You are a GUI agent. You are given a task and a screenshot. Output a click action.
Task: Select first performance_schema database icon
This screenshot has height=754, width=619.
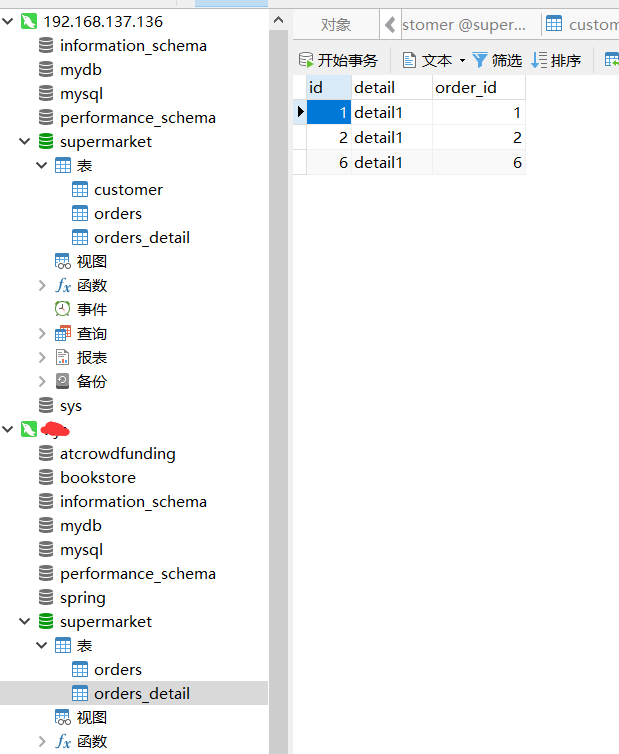[46, 117]
